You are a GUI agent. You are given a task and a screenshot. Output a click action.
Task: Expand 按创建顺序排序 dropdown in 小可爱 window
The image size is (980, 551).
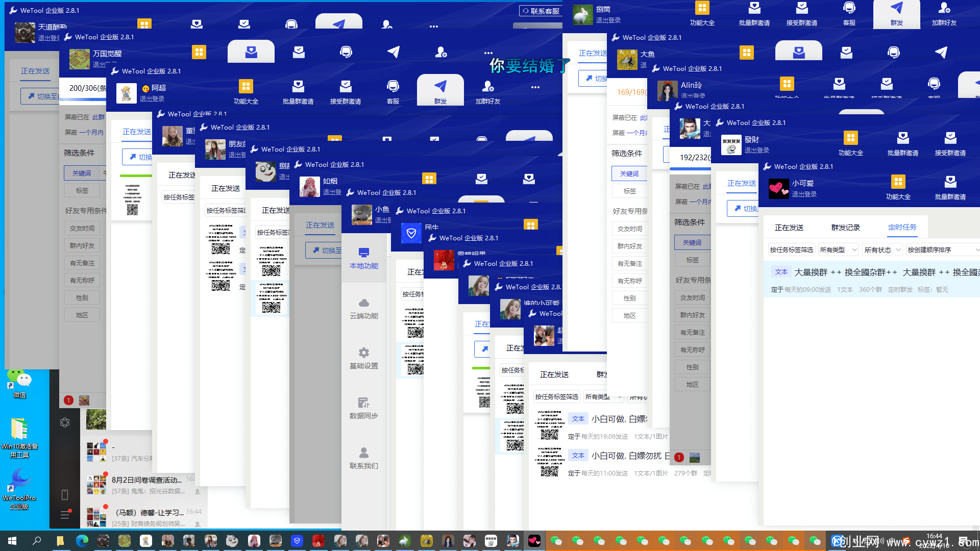(942, 250)
